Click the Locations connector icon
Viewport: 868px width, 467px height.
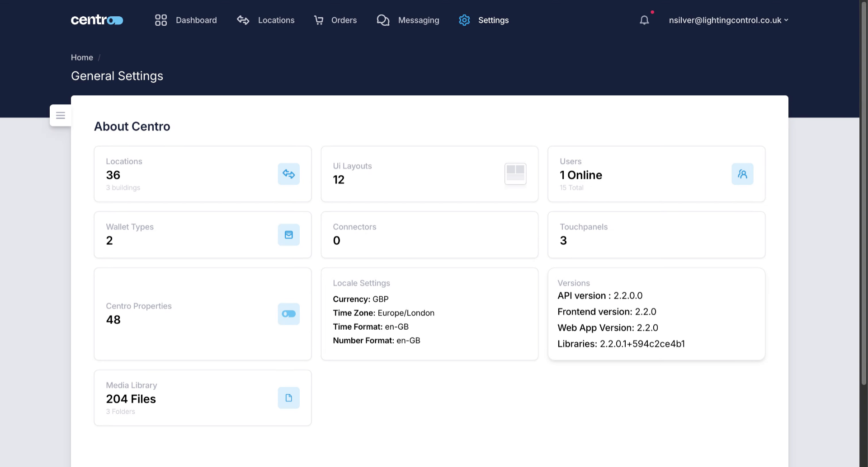[243, 20]
